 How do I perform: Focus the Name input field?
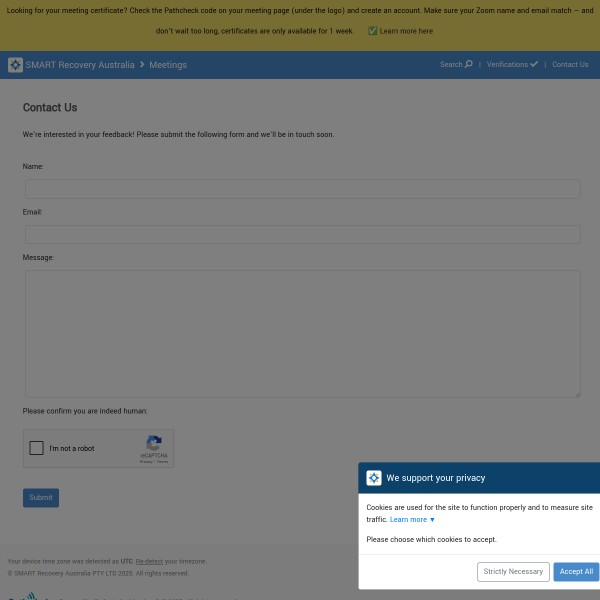(x=302, y=188)
